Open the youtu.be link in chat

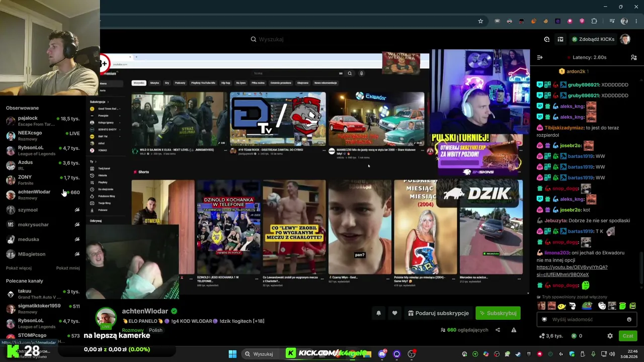tap(572, 271)
